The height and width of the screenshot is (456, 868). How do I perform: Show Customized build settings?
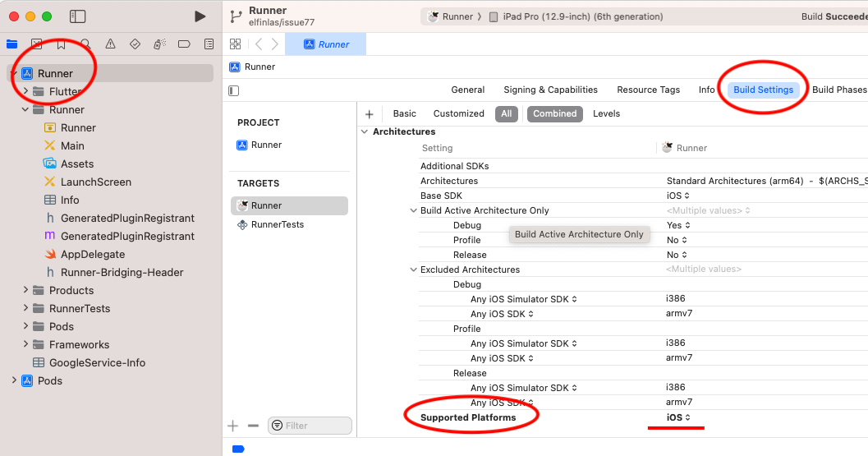pyautogui.click(x=458, y=113)
